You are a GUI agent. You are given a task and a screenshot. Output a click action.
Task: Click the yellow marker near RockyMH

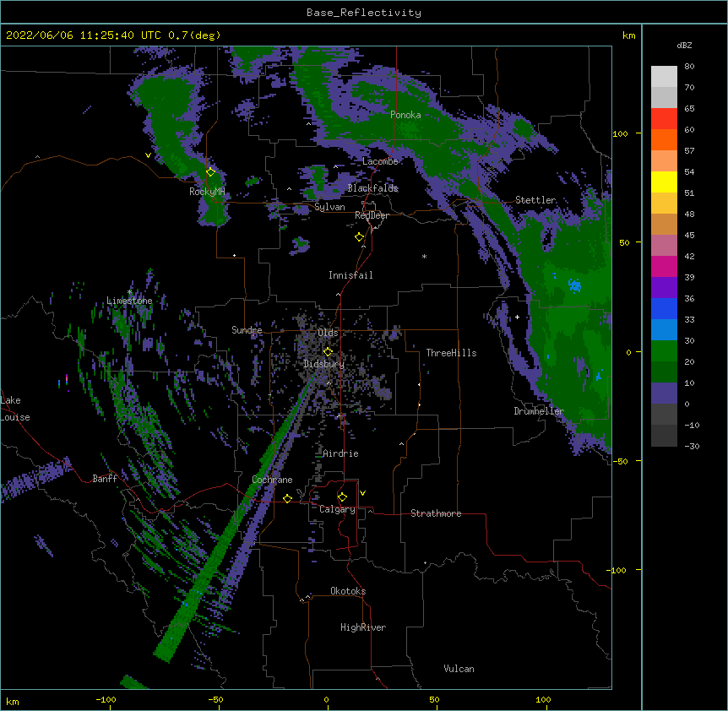[x=210, y=172]
